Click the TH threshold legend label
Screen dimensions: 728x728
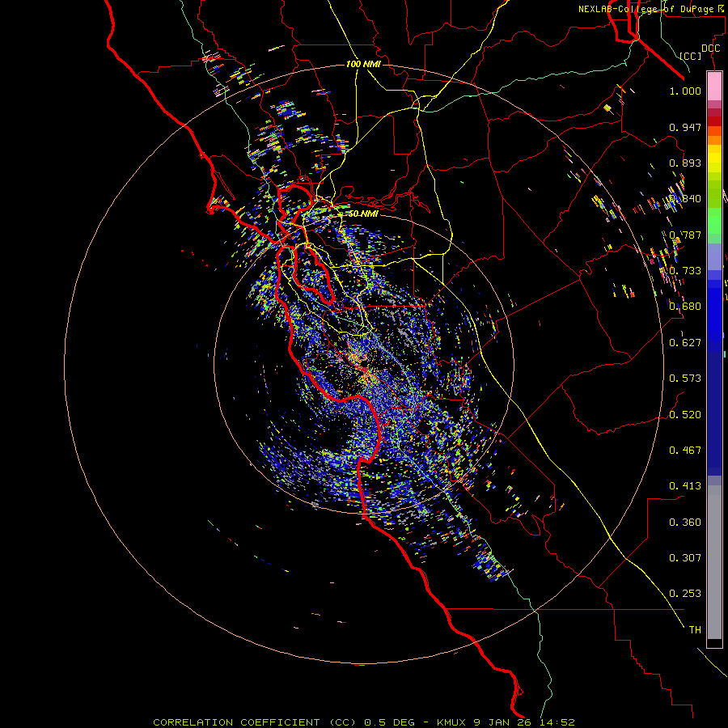pyautogui.click(x=695, y=630)
